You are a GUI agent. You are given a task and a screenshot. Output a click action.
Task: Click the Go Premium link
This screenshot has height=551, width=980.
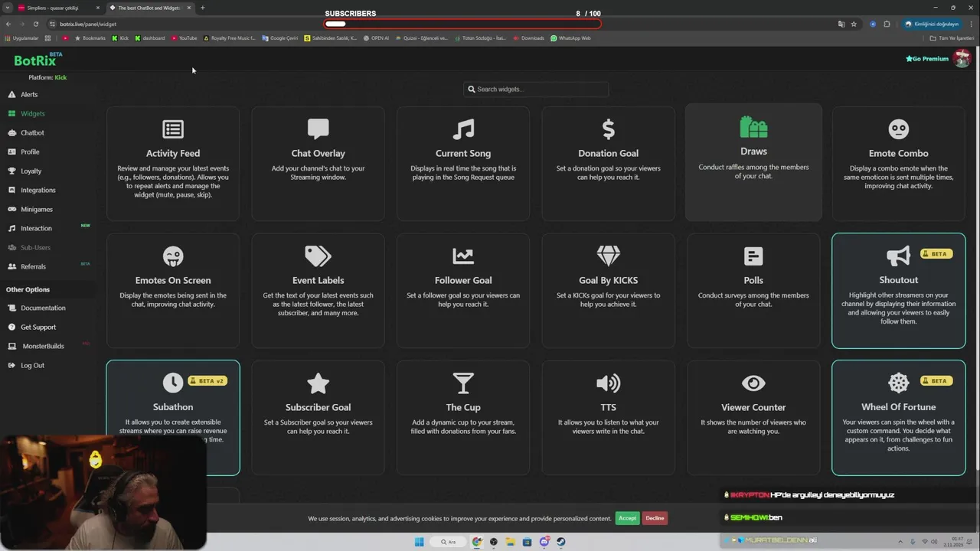tap(927, 59)
